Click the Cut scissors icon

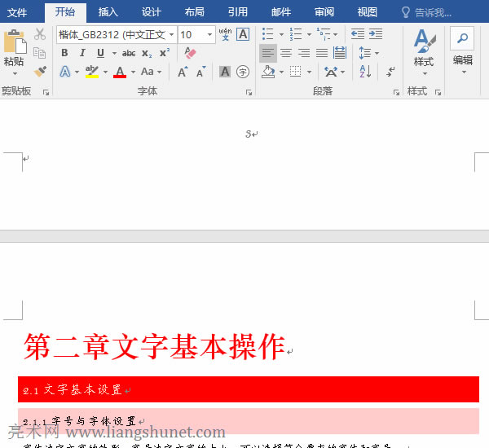tap(40, 34)
